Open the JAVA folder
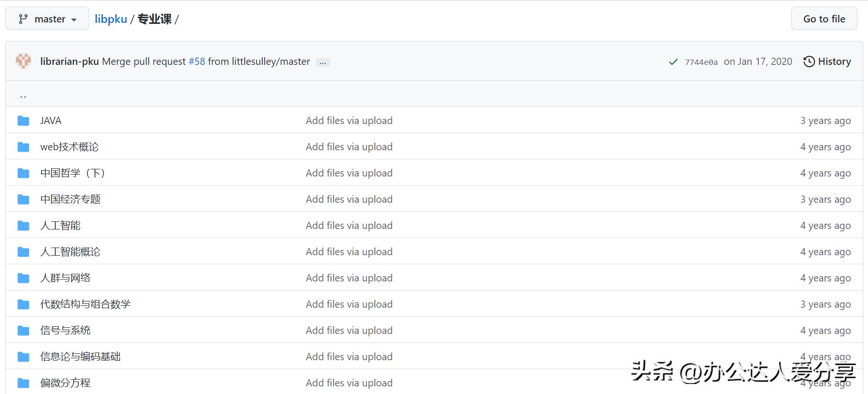Viewport: 868px width, 394px height. [x=51, y=121]
